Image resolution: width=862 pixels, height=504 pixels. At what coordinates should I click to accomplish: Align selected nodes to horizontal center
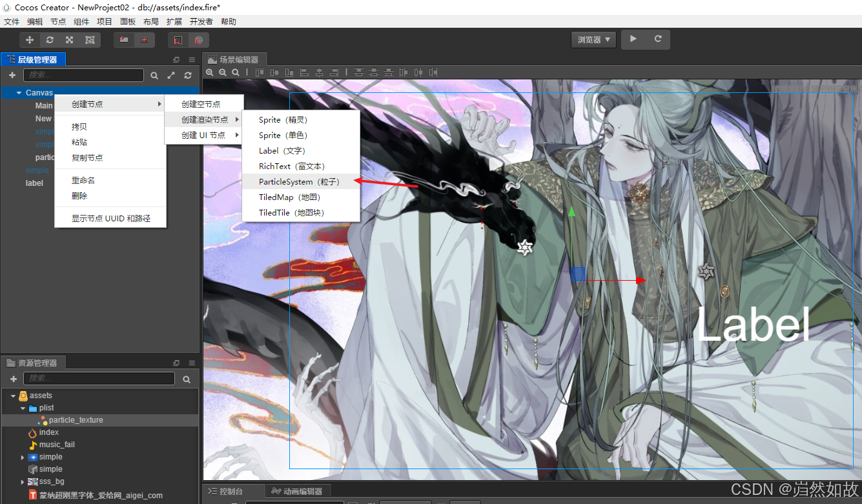tap(319, 72)
